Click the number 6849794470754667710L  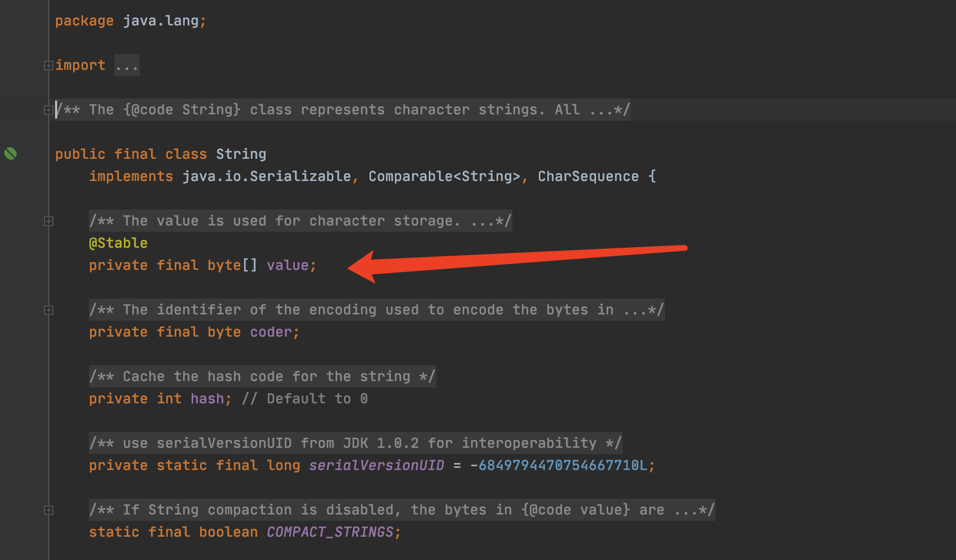click(563, 465)
